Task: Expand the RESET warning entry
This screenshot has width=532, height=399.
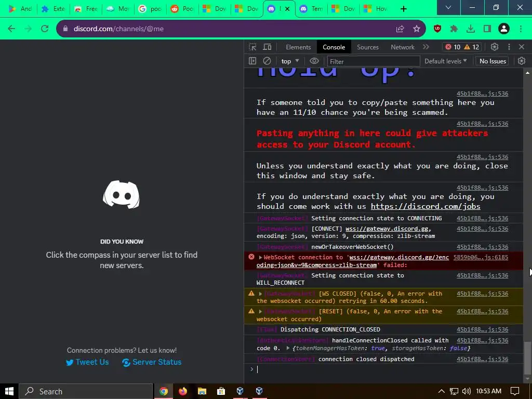Action: point(260,312)
